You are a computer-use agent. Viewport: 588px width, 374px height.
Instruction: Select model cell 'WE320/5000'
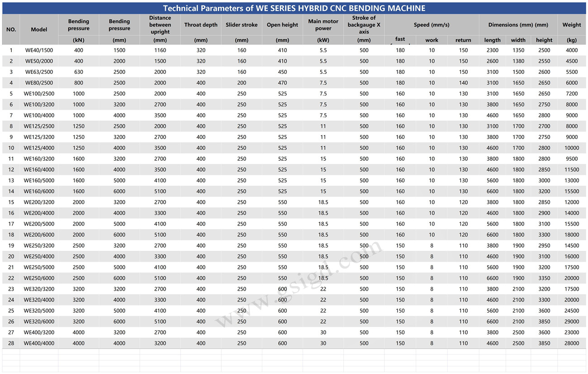39,311
